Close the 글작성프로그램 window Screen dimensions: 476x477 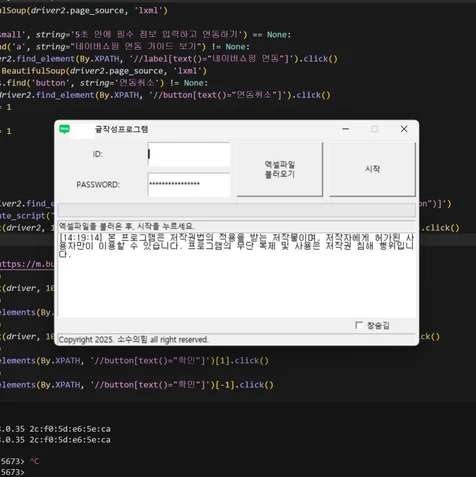click(404, 129)
